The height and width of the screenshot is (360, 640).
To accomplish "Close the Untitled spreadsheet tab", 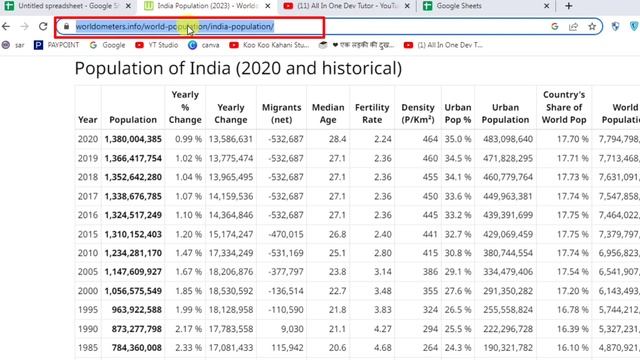I will pos(128,6).
